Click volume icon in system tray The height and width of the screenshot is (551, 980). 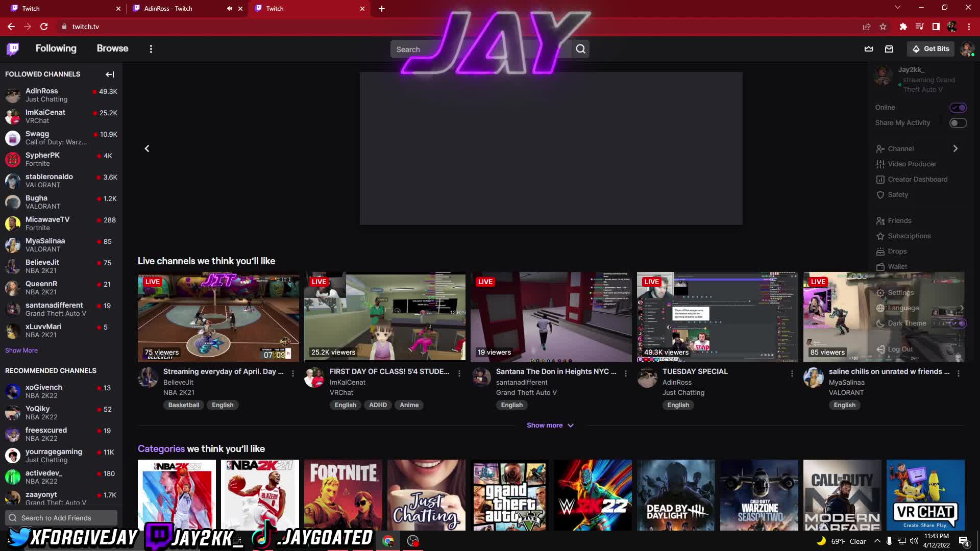click(914, 541)
